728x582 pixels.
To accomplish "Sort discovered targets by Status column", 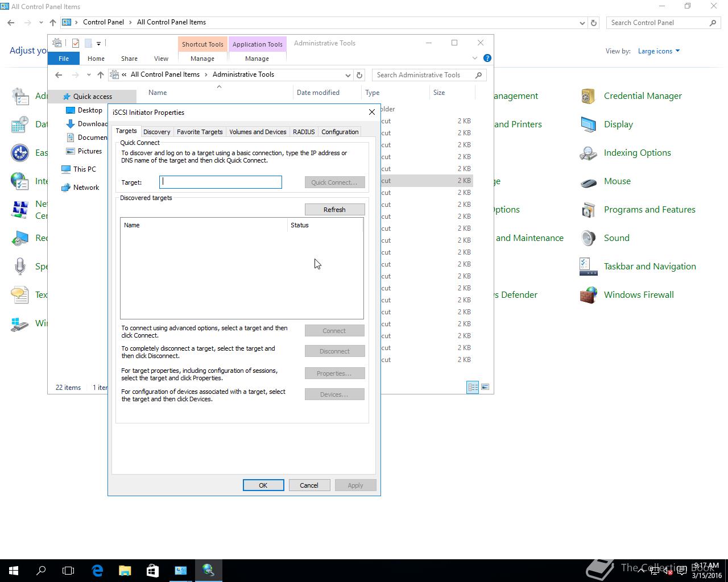I will (325, 225).
